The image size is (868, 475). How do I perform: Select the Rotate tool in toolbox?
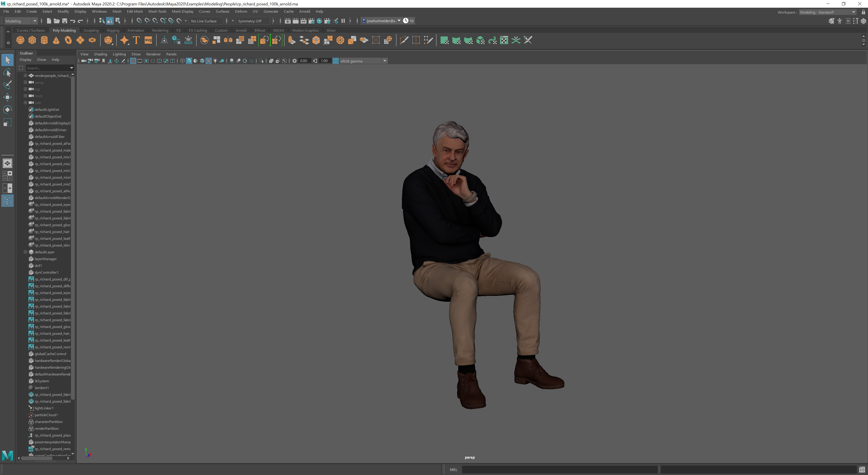(x=7, y=110)
